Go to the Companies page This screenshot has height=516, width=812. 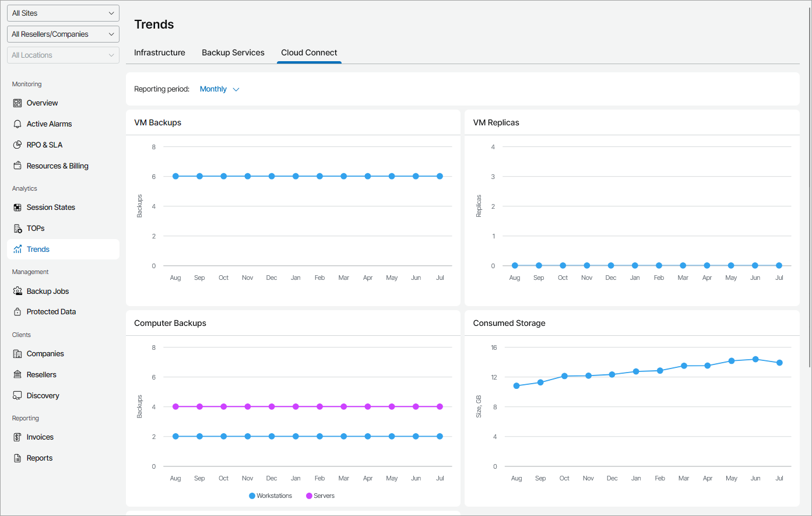click(x=45, y=354)
